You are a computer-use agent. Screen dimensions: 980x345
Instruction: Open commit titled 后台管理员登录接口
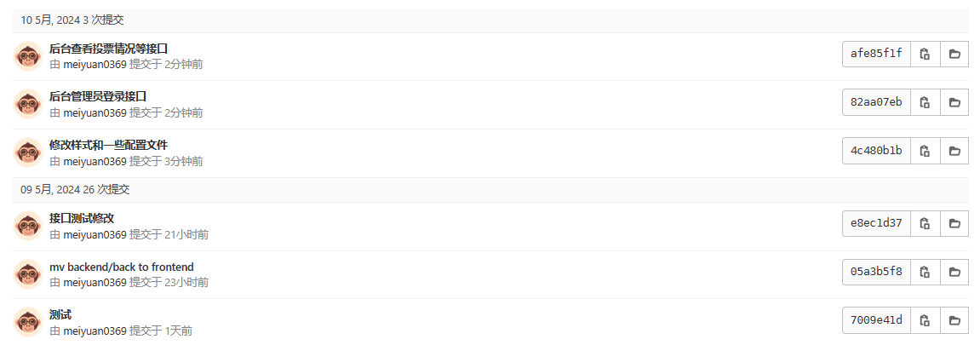click(x=98, y=96)
